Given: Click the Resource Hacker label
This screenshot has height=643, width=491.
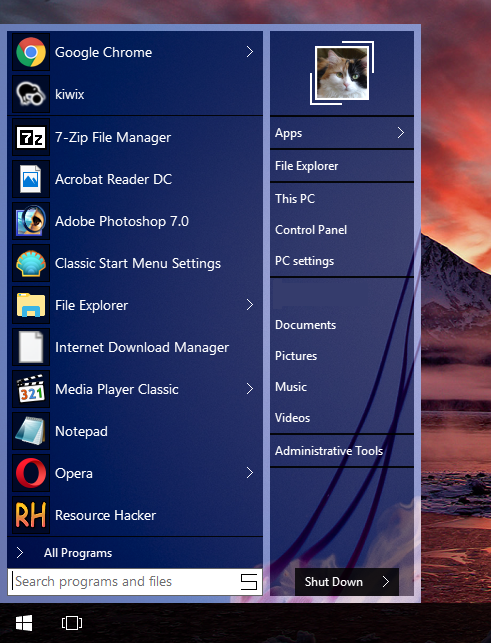Looking at the screenshot, I should (105, 515).
